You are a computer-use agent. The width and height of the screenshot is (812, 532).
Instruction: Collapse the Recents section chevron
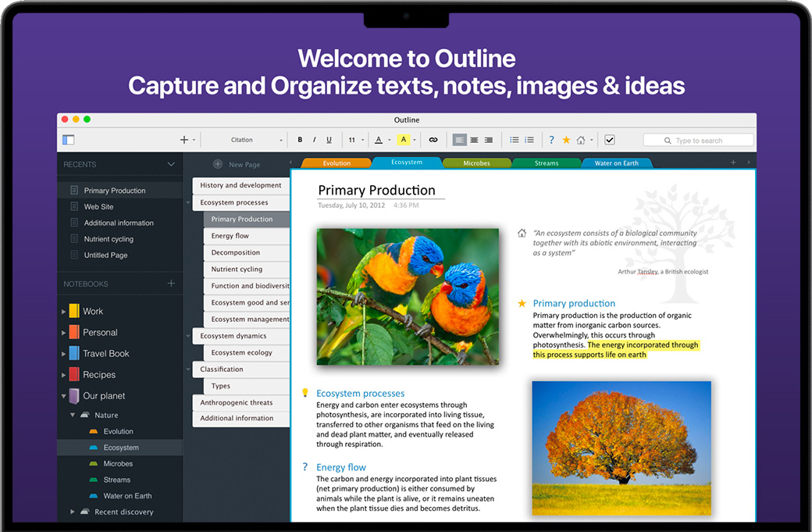171,164
